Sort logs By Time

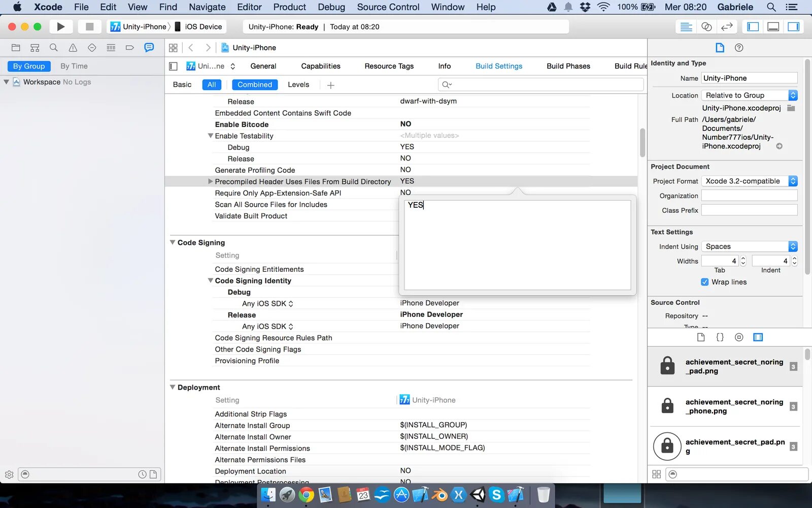coord(74,66)
